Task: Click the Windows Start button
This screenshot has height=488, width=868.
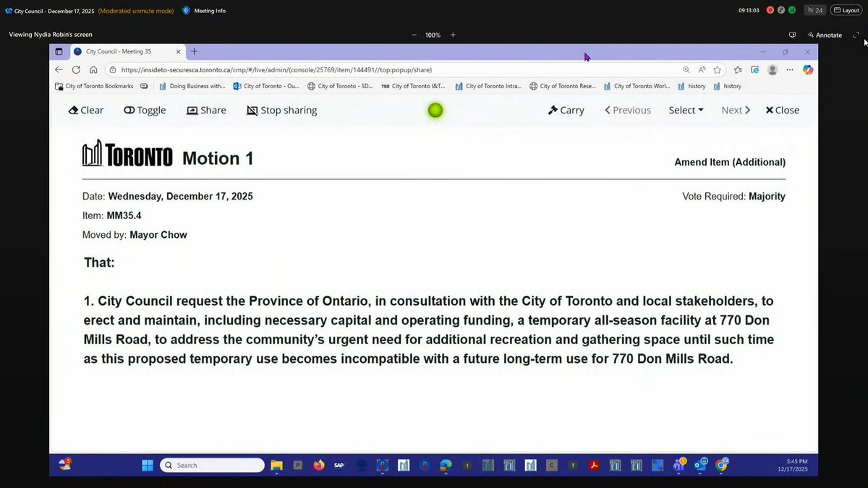Action: click(x=148, y=465)
